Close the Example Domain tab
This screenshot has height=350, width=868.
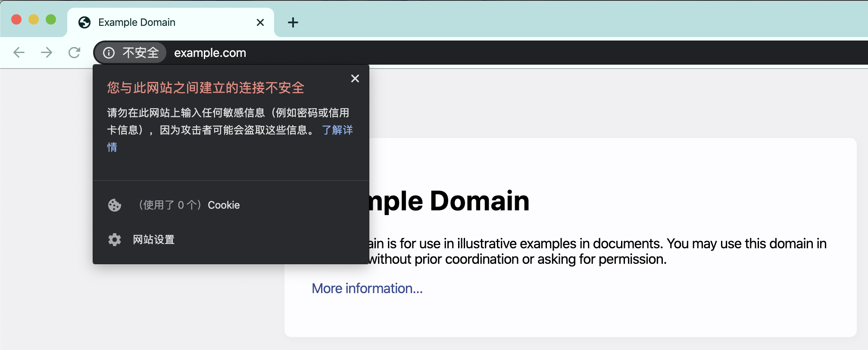[x=260, y=22]
